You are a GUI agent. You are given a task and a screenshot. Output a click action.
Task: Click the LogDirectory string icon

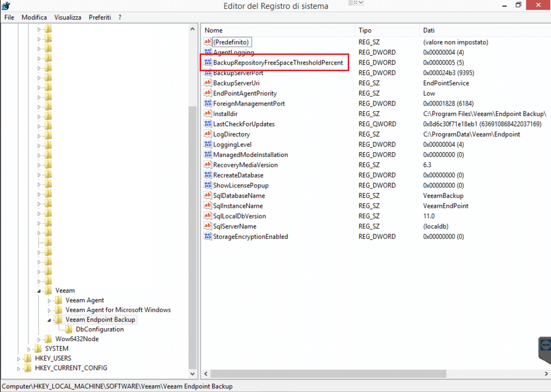[207, 134]
